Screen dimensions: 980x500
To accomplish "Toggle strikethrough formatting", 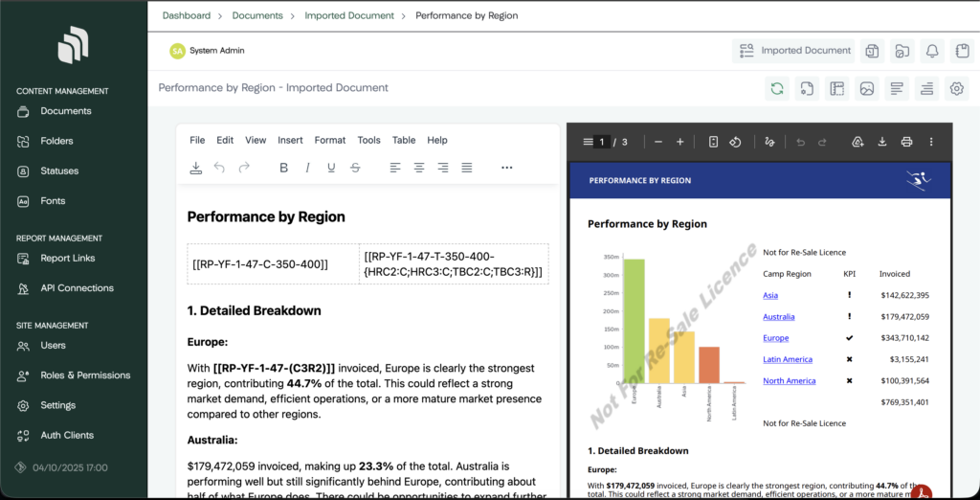I will pyautogui.click(x=355, y=168).
